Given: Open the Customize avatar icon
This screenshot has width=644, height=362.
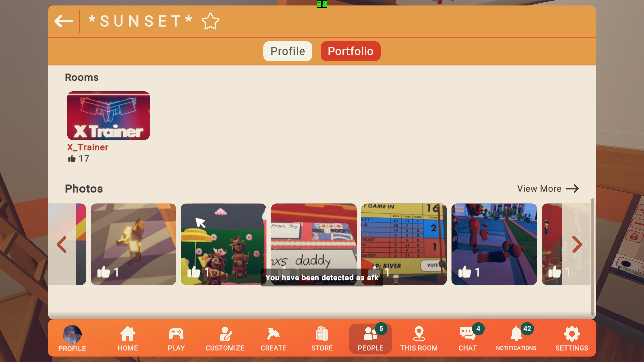Looking at the screenshot, I should click(225, 339).
